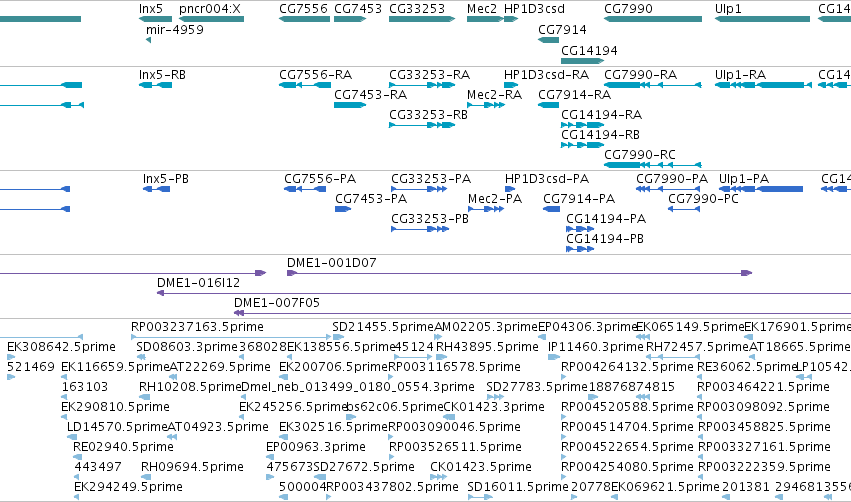Click the CG33253-RB transcript label
851x502 pixels.
[428, 115]
